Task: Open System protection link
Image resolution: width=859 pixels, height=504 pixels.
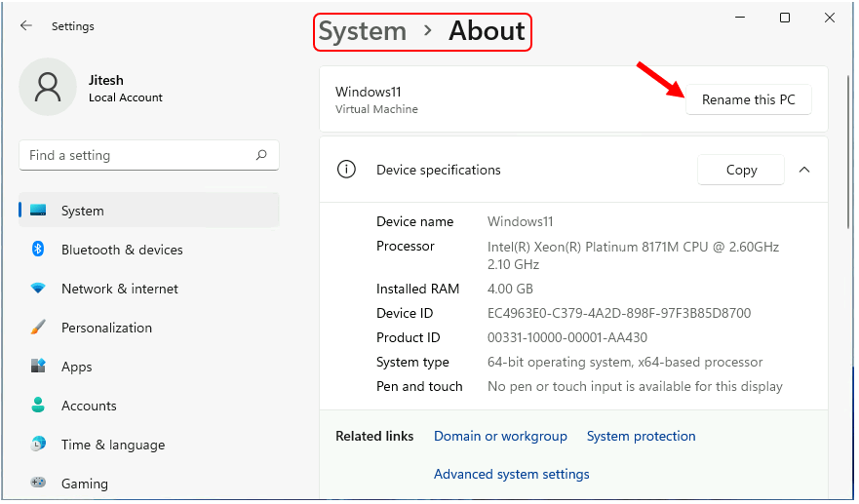Action: tap(641, 436)
